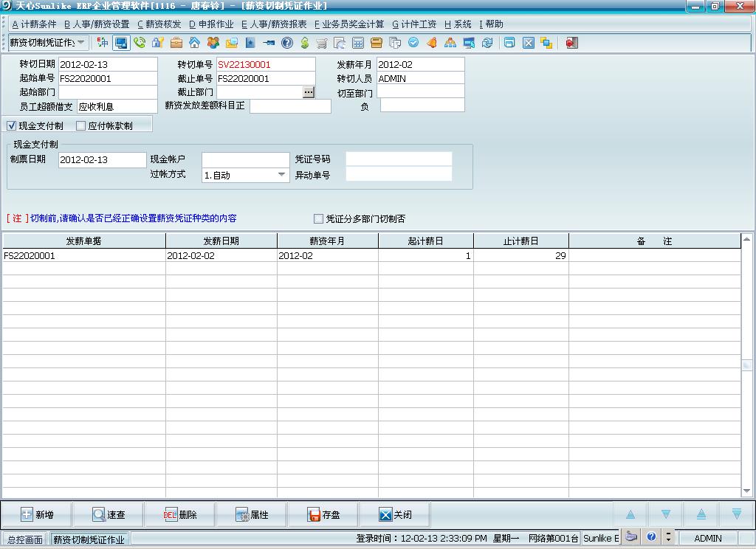Click the red arrow exit toolbar icon
This screenshot has width=756, height=549.
coord(571,42)
